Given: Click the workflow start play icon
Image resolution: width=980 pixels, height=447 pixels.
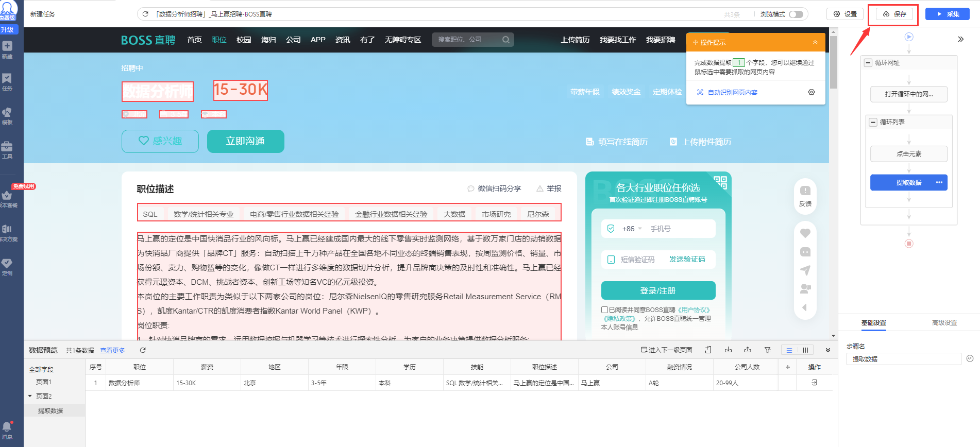Looking at the screenshot, I should pyautogui.click(x=909, y=37).
